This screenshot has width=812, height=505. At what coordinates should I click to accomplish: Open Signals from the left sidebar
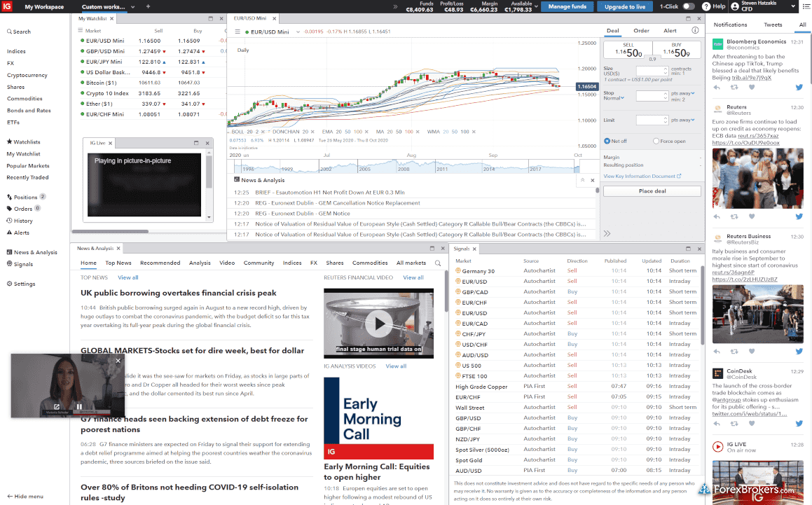tap(20, 264)
